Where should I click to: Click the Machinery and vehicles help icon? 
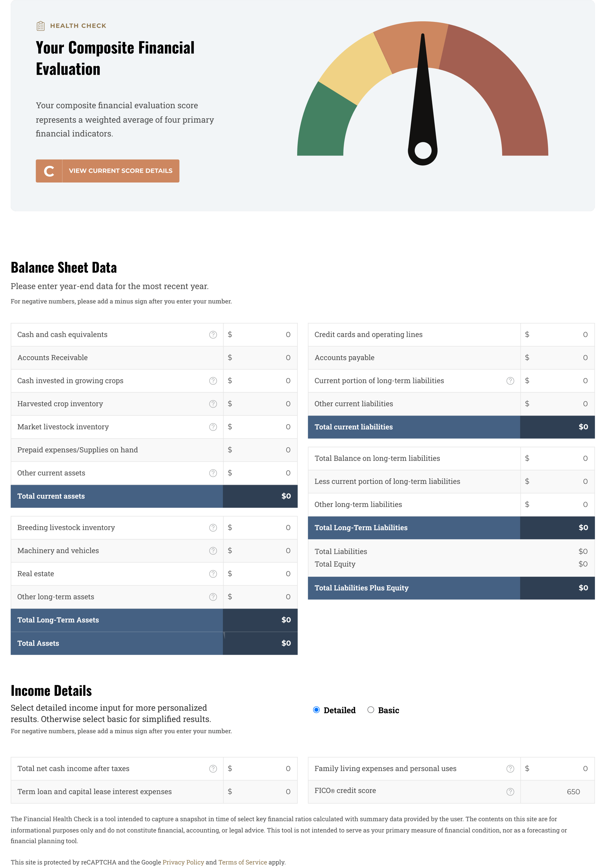(213, 550)
